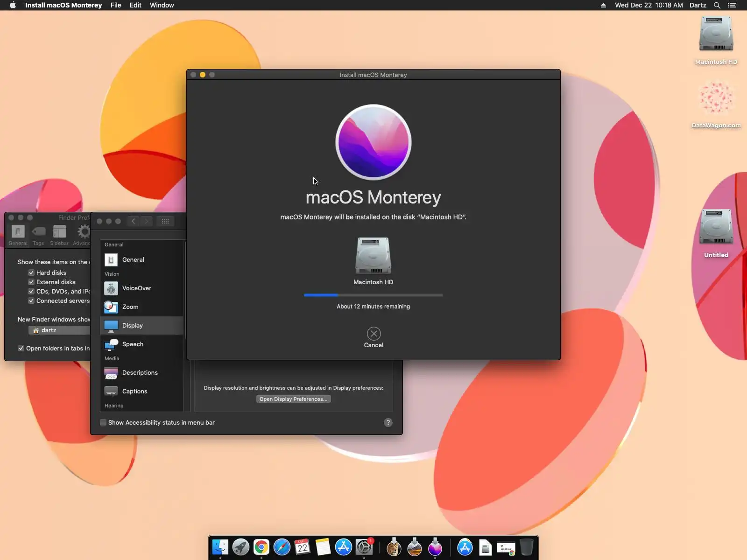Select the Macintosh HD desktop drive icon
The image size is (747, 560).
pyautogui.click(x=716, y=35)
